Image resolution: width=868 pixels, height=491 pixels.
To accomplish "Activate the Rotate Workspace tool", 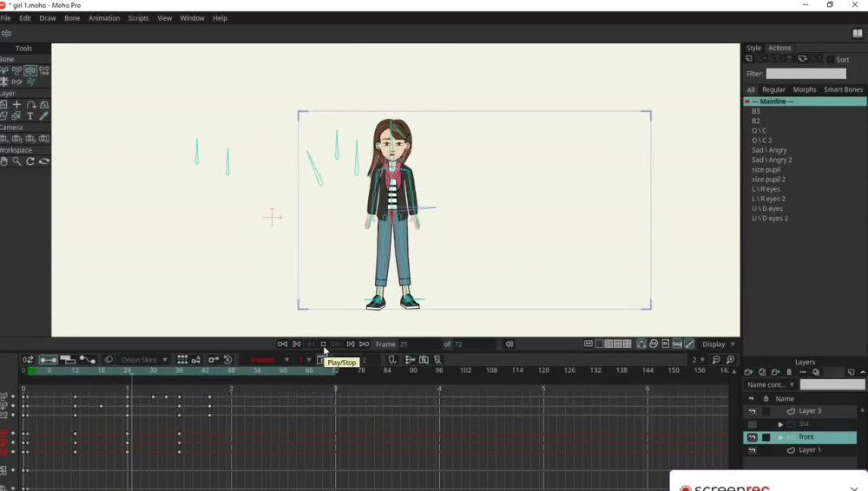I will pos(30,161).
